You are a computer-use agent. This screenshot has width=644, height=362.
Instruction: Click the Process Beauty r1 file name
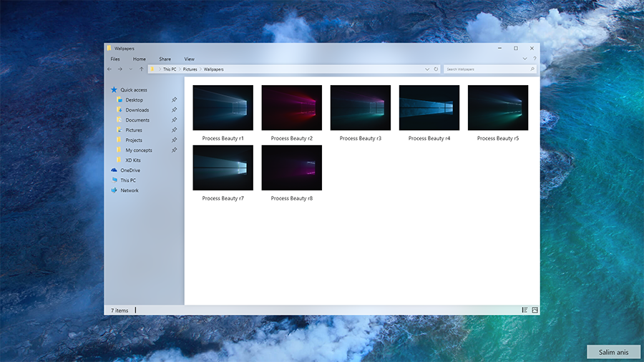point(223,138)
